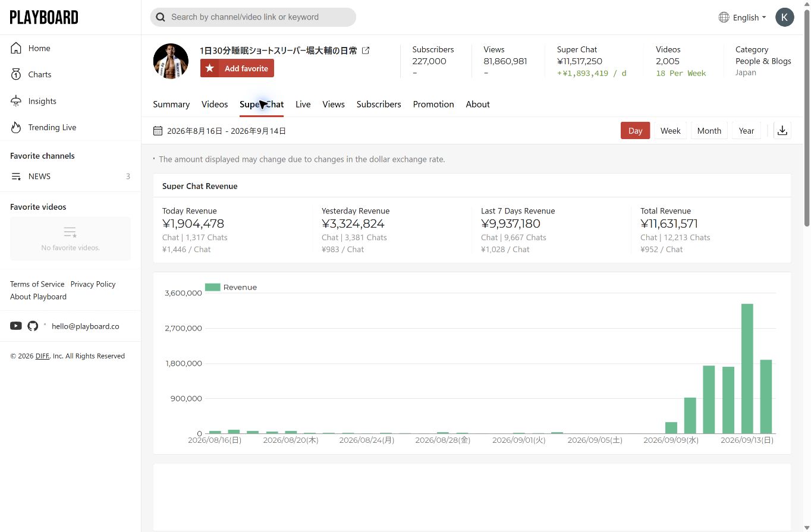The image size is (811, 532).
Task: Switch to the Videos tab
Action: point(215,104)
